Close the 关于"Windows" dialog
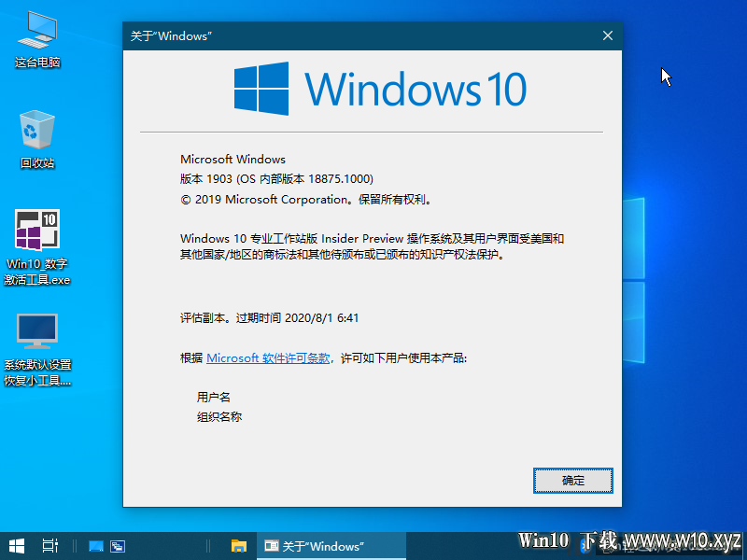The width and height of the screenshot is (747, 560). [608, 35]
